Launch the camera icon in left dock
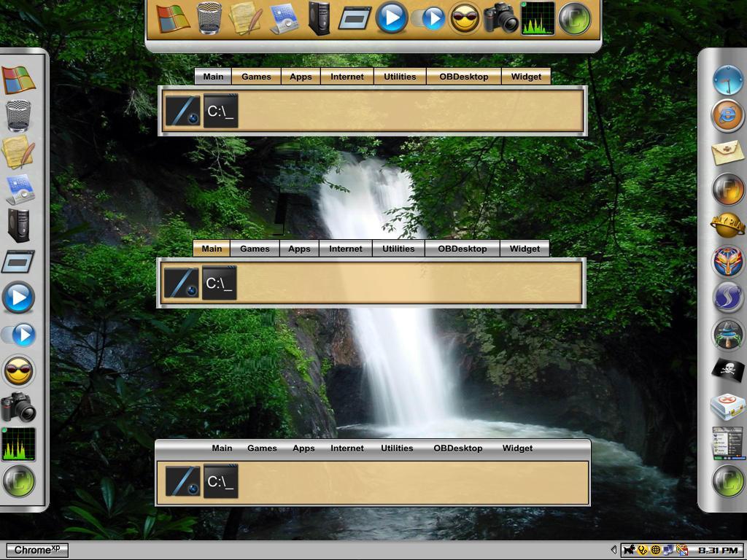This screenshot has height=560, width=747. [18, 407]
